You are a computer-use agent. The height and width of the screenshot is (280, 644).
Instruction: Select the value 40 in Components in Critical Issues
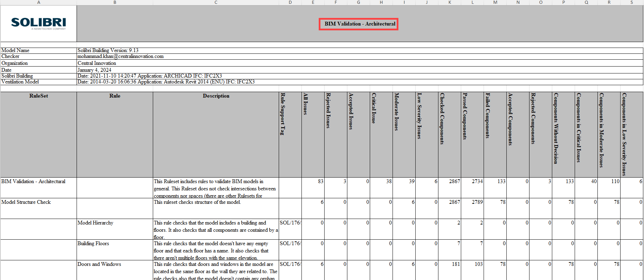[x=586, y=188]
